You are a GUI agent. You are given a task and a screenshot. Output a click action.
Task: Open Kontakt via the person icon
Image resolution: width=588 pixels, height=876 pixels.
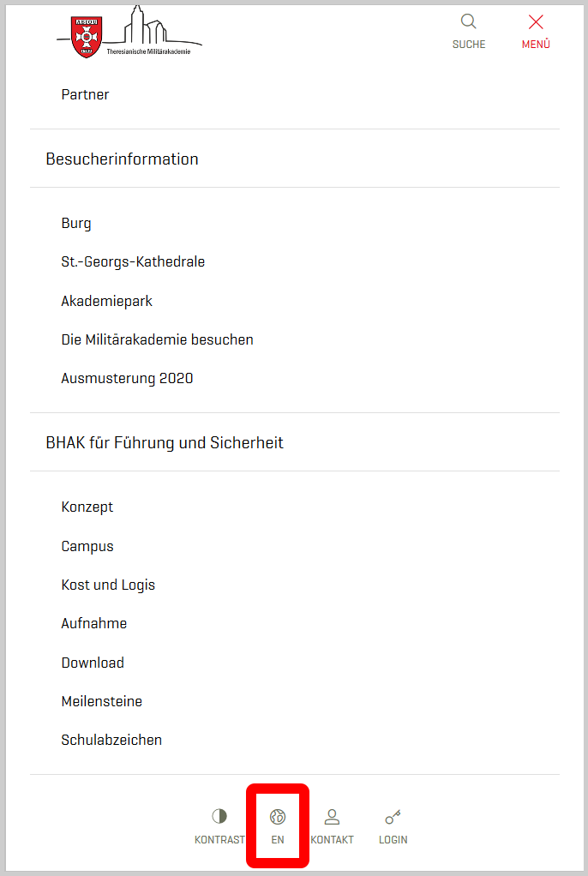click(332, 817)
